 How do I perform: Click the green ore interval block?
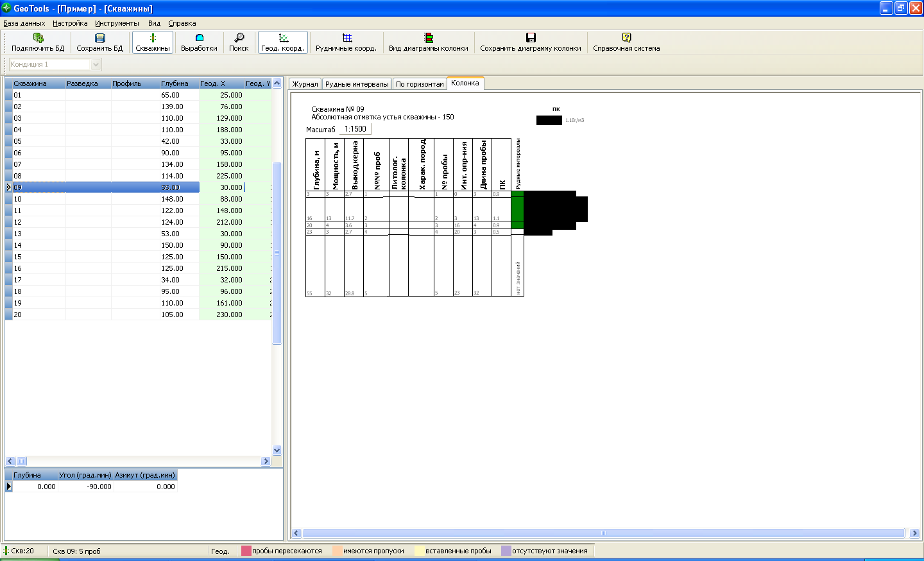tap(517, 210)
